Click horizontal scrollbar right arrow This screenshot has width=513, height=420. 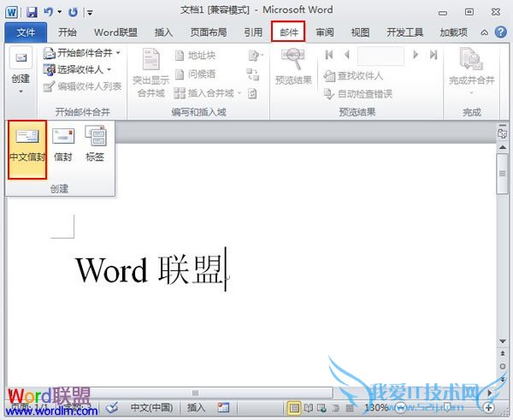[490, 393]
